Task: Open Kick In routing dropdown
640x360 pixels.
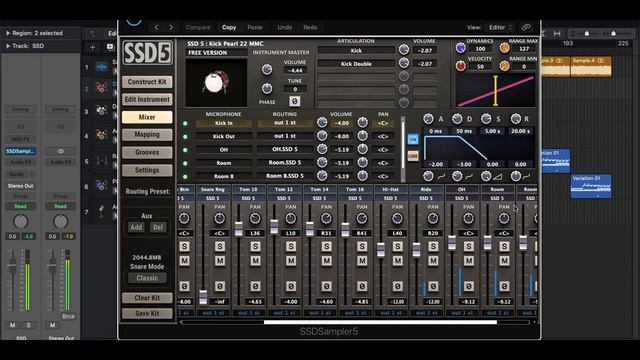Action: pyautogui.click(x=285, y=123)
